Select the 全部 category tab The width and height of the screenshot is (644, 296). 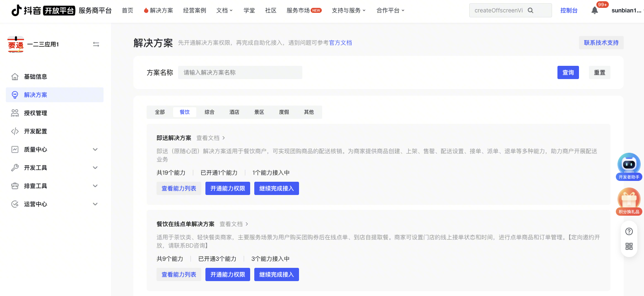[160, 112]
